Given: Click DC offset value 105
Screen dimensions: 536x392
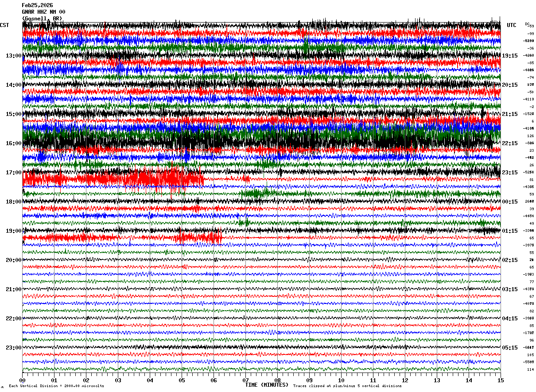Looking at the screenshot, I should (x=530, y=355).
